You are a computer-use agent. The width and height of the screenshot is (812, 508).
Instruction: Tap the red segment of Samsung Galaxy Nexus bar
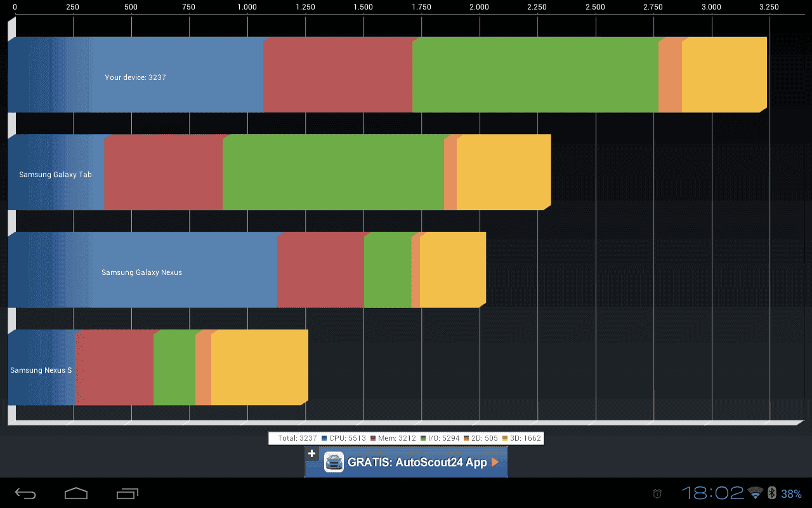(320, 270)
